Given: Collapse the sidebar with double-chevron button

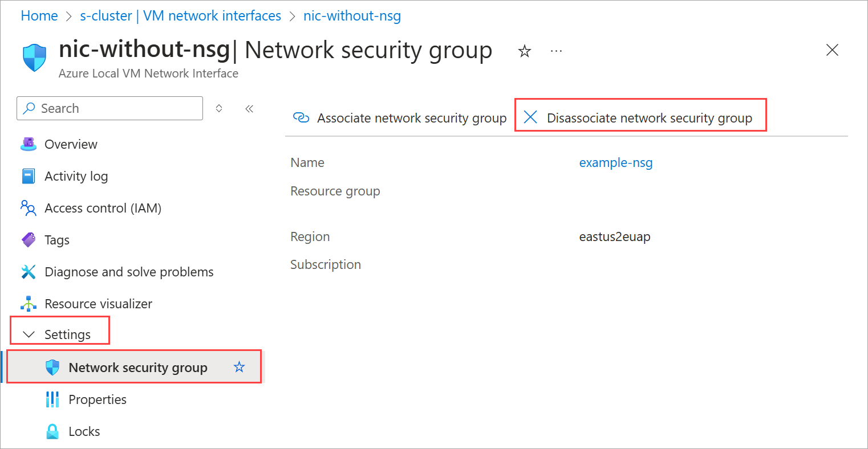Looking at the screenshot, I should click(x=249, y=109).
